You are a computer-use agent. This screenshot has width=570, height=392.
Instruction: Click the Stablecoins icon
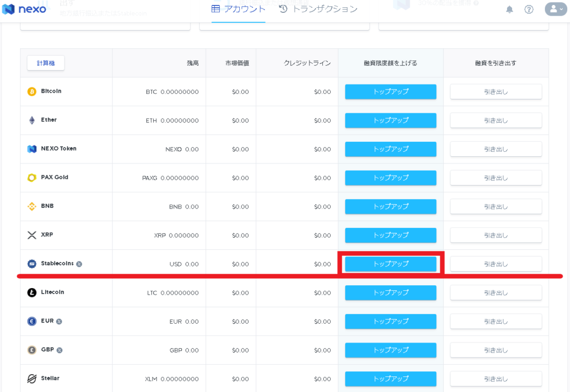point(32,264)
